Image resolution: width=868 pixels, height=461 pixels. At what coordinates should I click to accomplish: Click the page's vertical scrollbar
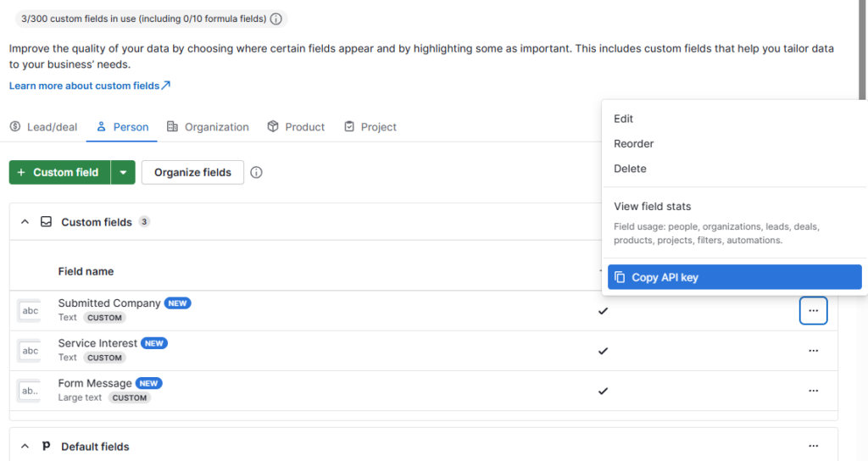[x=862, y=50]
